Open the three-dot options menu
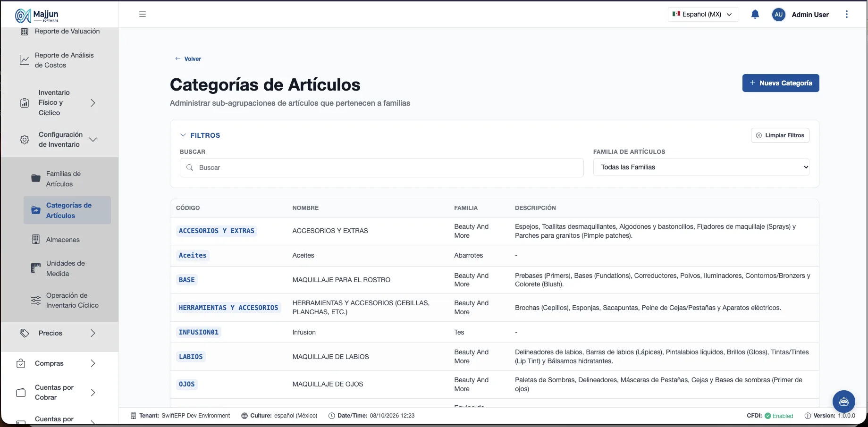This screenshot has height=427, width=868. click(847, 14)
